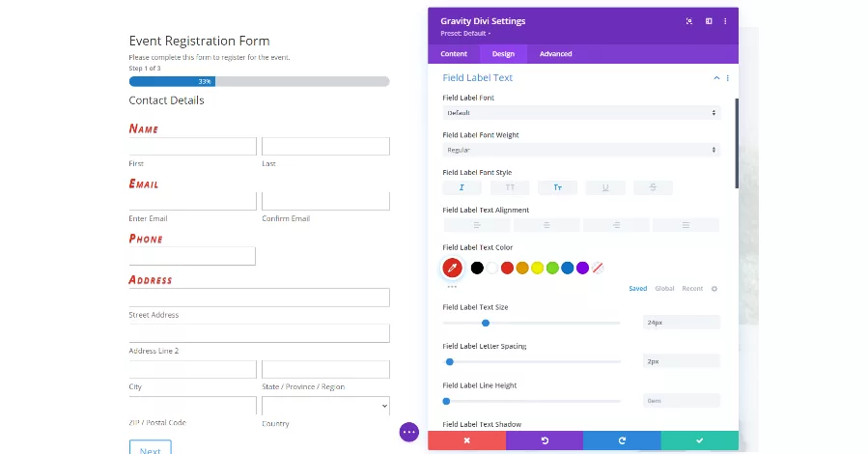Click the Address Line 2 input field

(x=259, y=333)
